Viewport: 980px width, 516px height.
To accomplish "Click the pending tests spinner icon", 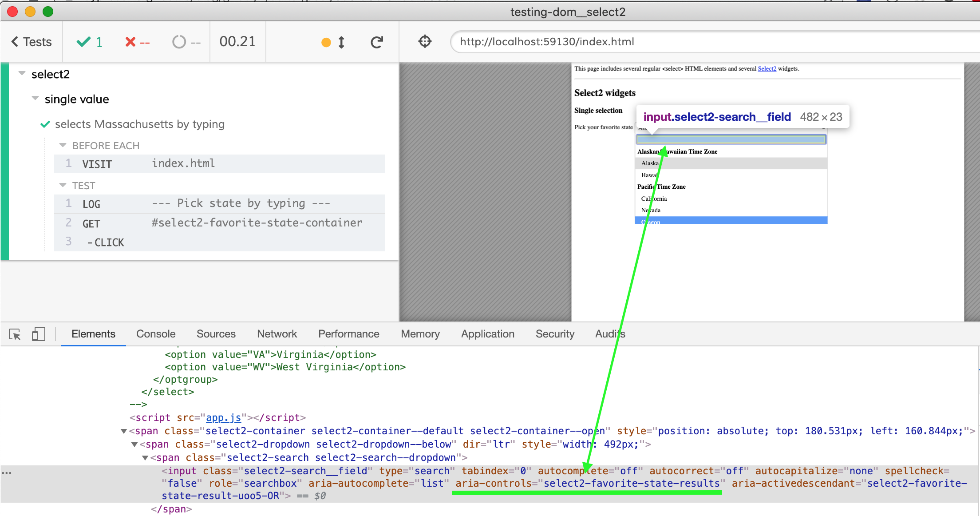I will (179, 42).
